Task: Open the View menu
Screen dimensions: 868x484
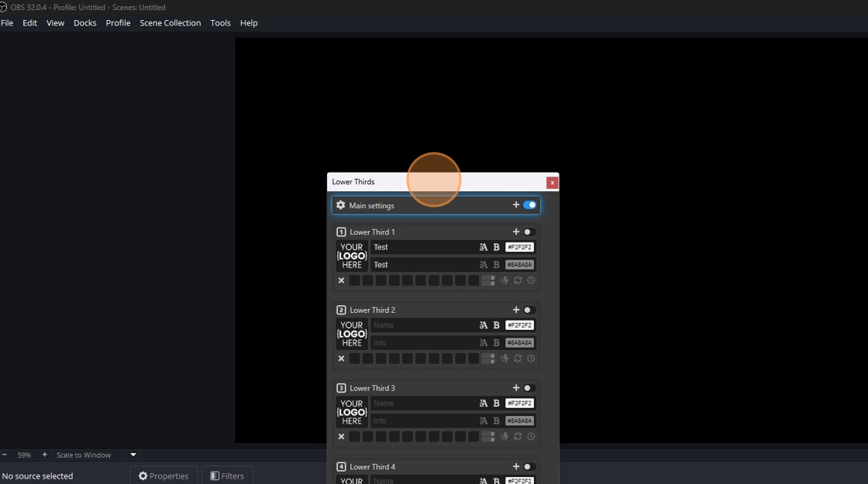Action: pyautogui.click(x=55, y=22)
